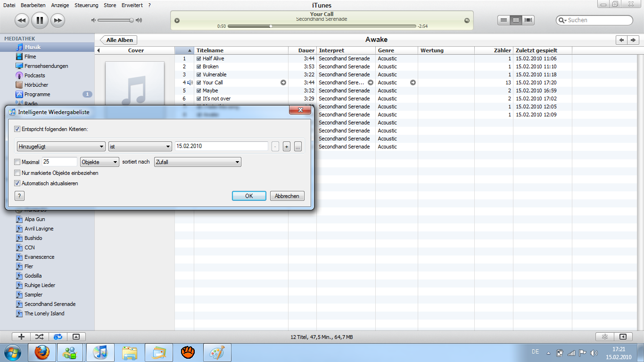The image size is (644, 362).
Task: Enable the Maximal limit checkbox
Action: pyautogui.click(x=17, y=162)
